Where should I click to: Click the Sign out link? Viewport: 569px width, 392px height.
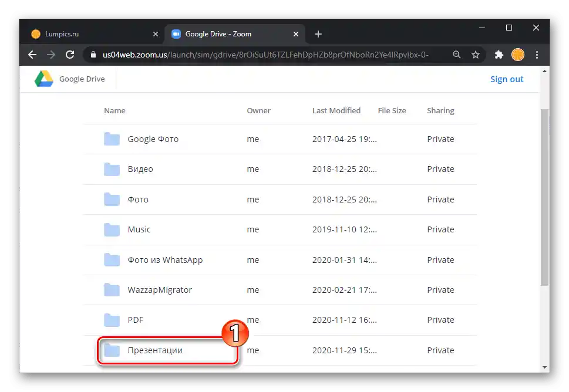506,79
